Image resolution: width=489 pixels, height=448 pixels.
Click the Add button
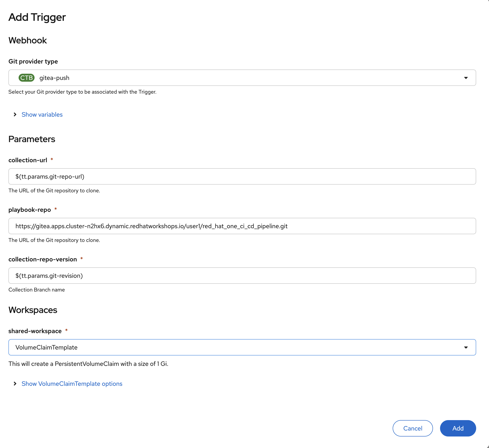(x=458, y=428)
